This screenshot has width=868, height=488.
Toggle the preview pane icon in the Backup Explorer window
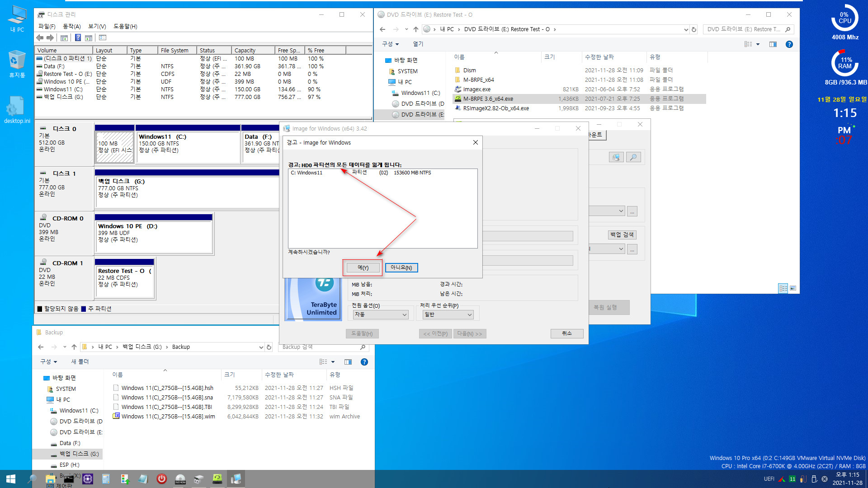348,362
